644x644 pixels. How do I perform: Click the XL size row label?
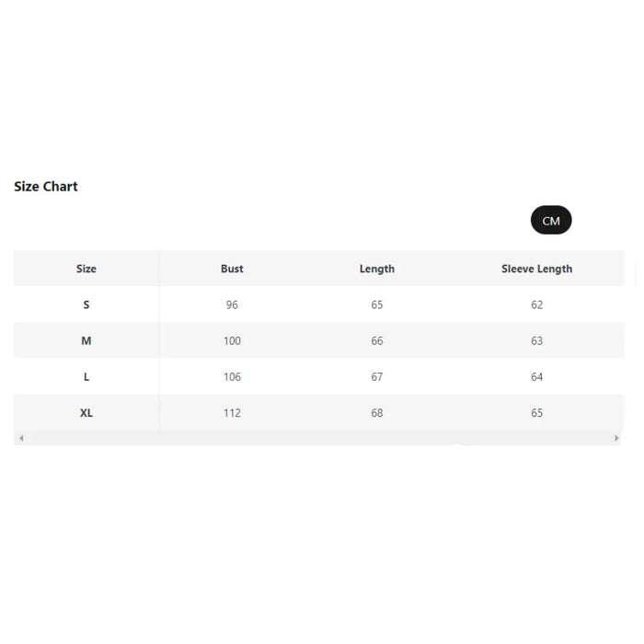(86, 413)
